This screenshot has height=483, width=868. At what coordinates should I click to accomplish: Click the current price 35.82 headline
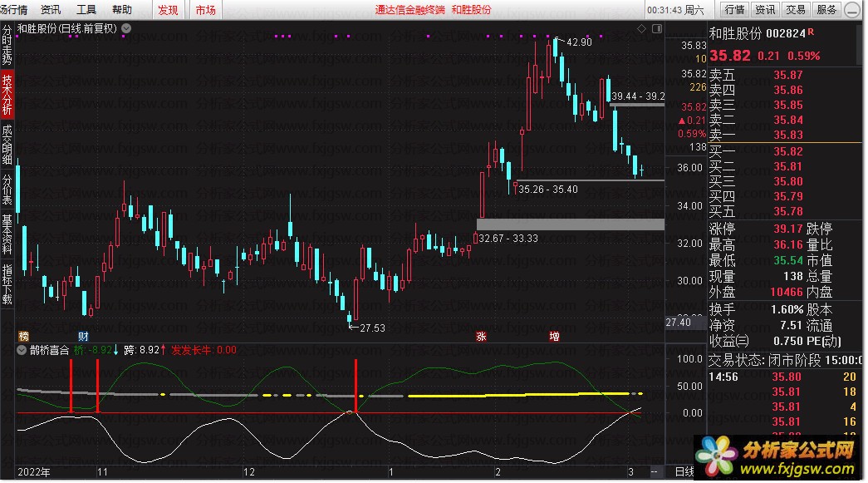[729, 56]
